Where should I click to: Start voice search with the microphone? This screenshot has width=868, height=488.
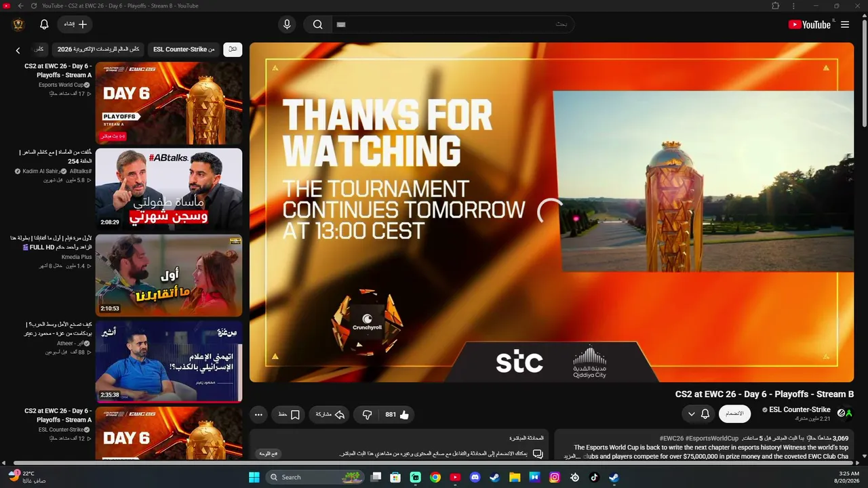[288, 24]
